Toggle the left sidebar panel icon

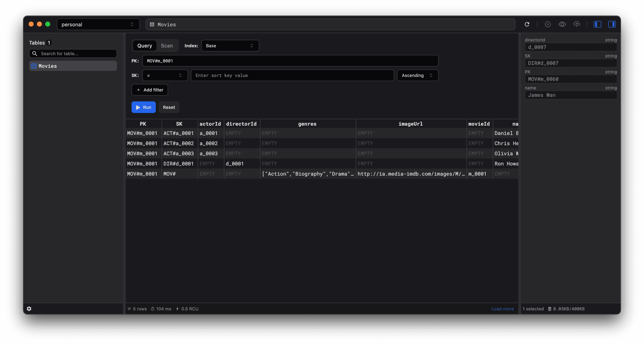[597, 24]
